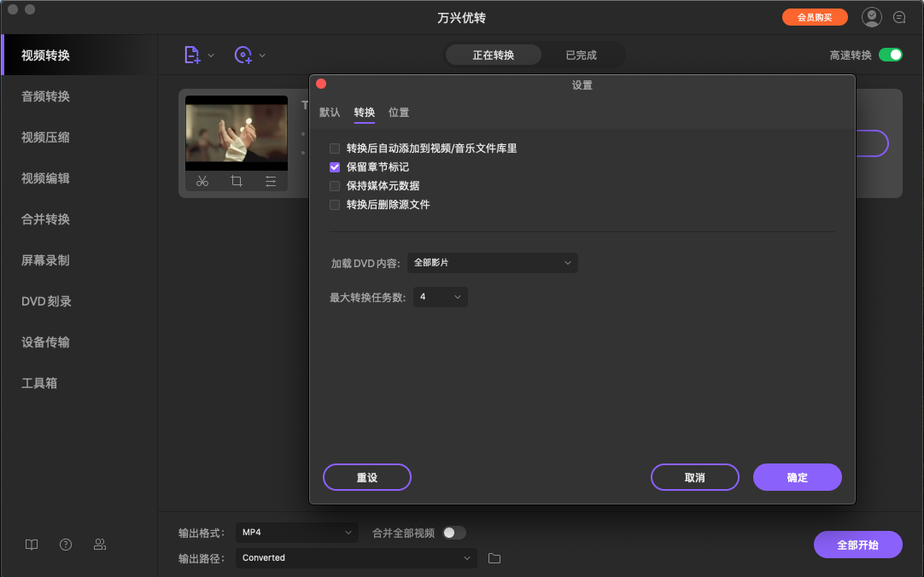Image resolution: width=924 pixels, height=577 pixels.
Task: Open the 最大转换任务数 dropdown
Action: (x=440, y=296)
